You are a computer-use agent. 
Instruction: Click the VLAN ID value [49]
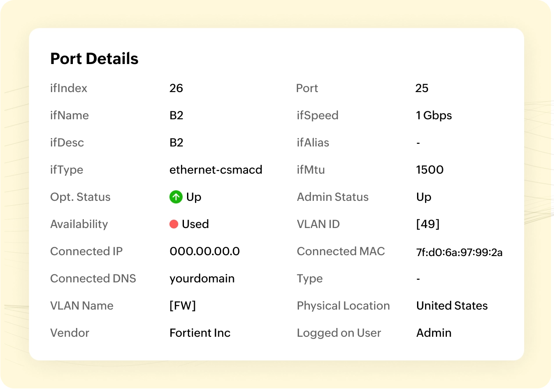pyautogui.click(x=428, y=224)
